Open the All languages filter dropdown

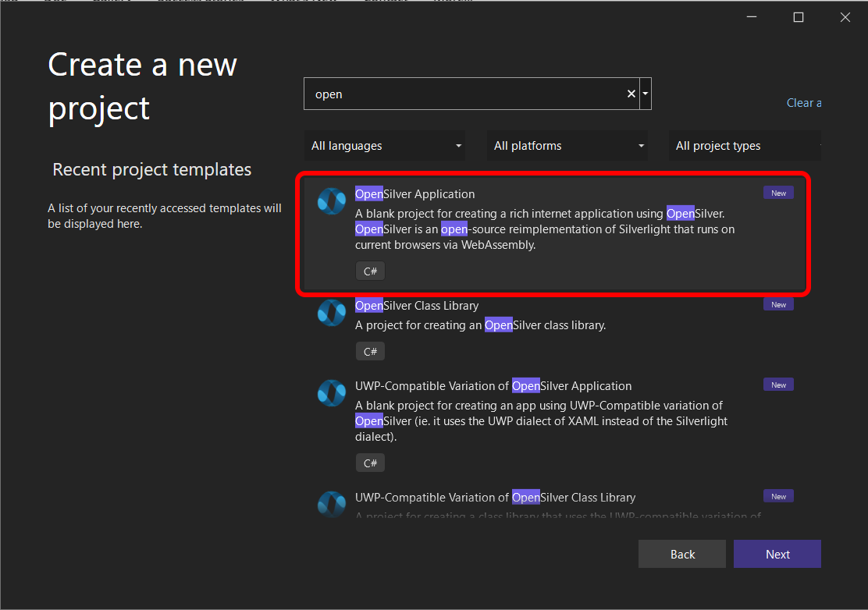[385, 146]
